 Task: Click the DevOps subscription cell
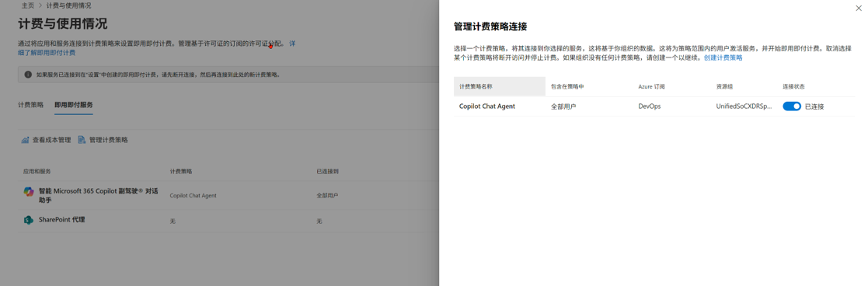click(x=650, y=106)
